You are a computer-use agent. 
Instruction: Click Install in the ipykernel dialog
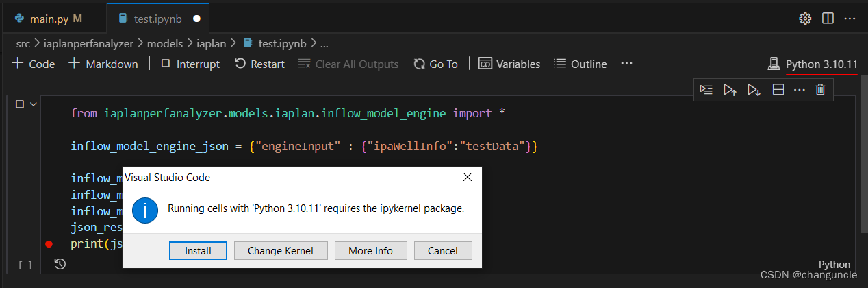[x=198, y=250]
